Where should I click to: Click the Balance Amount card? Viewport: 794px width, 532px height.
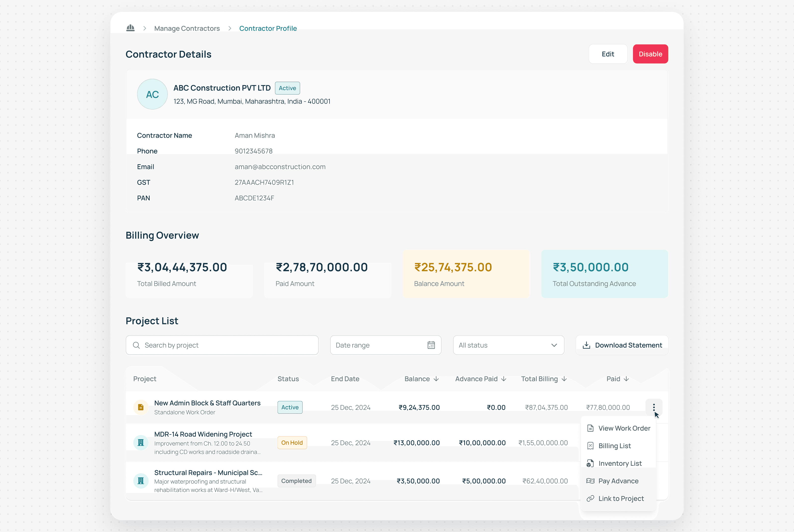466,274
